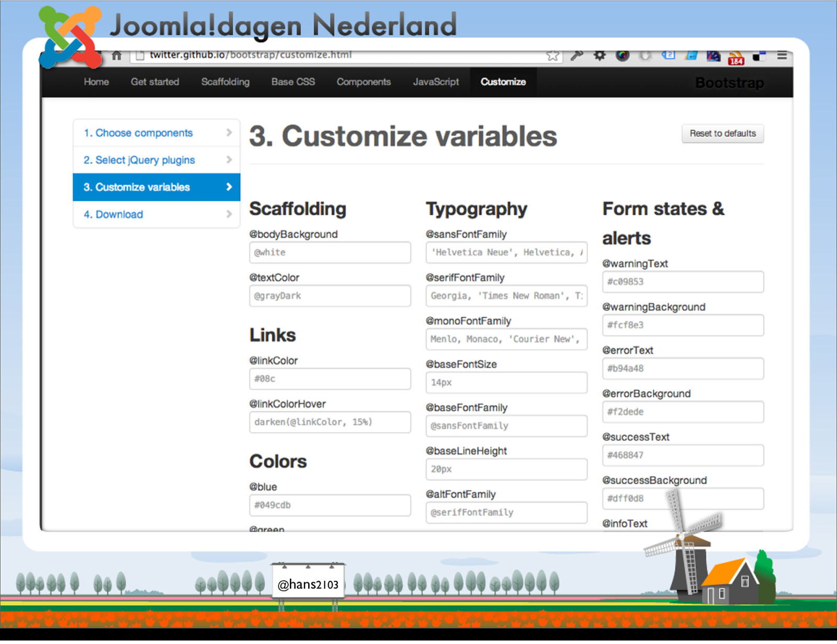
Task: Focus the @sansFontFamily input
Action: tap(507, 252)
